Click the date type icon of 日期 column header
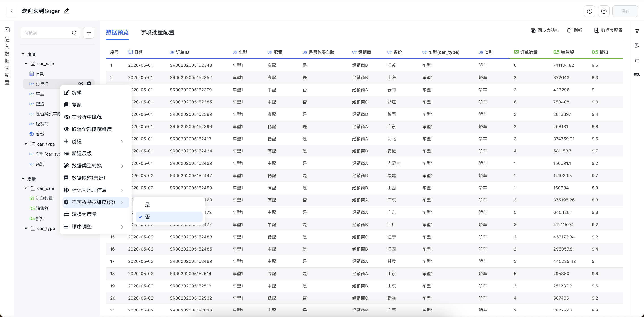The image size is (644, 317). pyautogui.click(x=130, y=52)
